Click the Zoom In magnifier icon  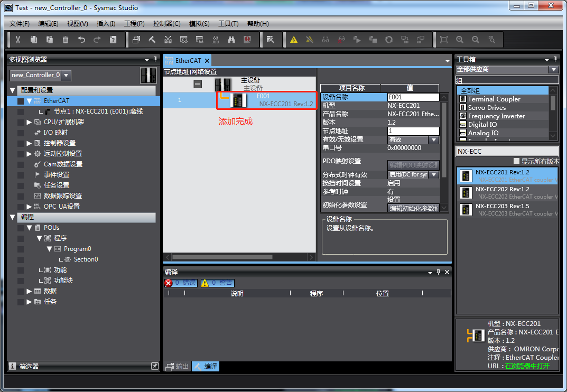(460, 40)
